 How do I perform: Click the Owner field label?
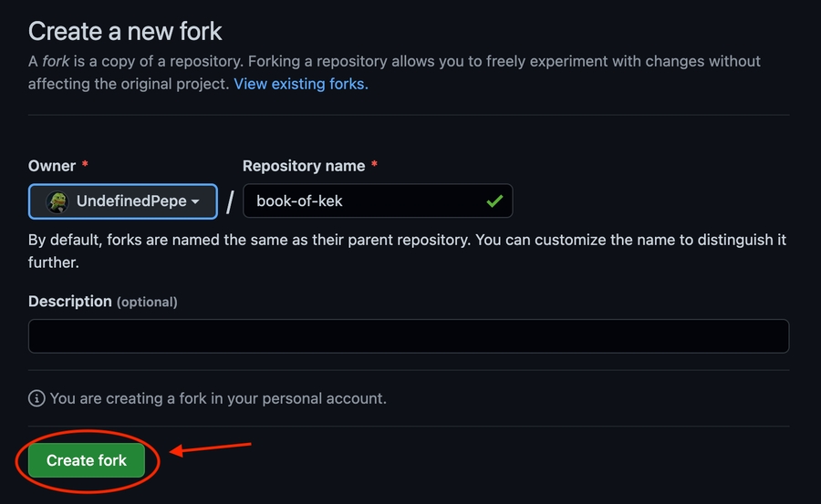[52, 166]
